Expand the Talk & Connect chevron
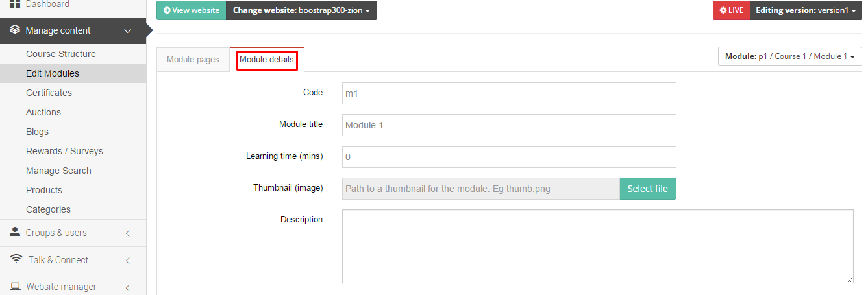The height and width of the screenshot is (295, 868). click(128, 260)
